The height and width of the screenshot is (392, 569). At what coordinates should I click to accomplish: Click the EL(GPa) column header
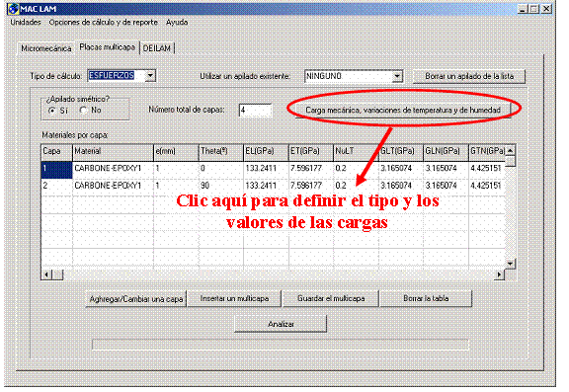coord(266,152)
